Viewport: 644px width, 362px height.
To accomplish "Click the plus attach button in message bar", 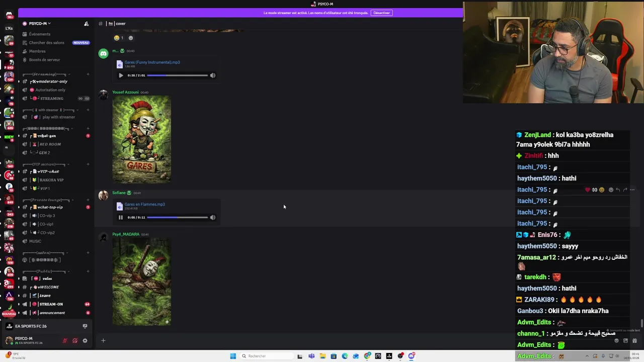I will click(x=103, y=341).
